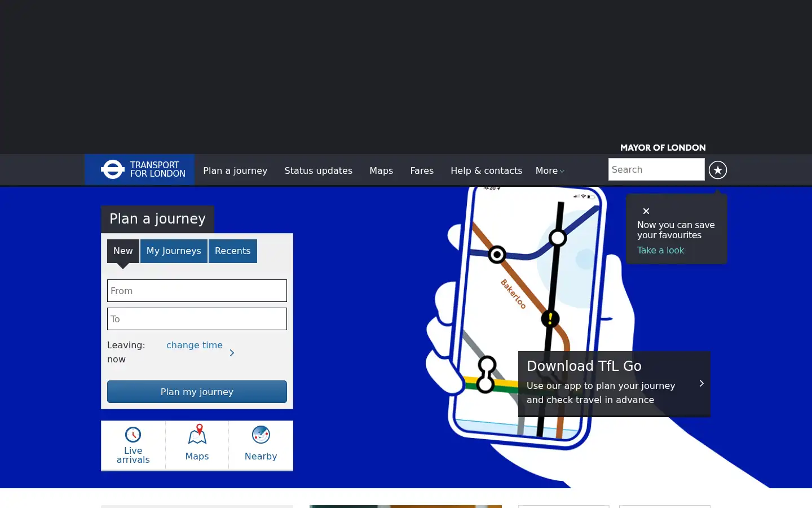The width and height of the screenshot is (812, 508).
Task: Click the Take a look link
Action: (660, 250)
